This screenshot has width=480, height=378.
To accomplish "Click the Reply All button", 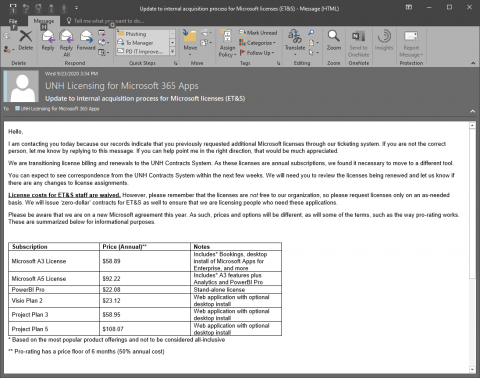I will tap(66, 43).
